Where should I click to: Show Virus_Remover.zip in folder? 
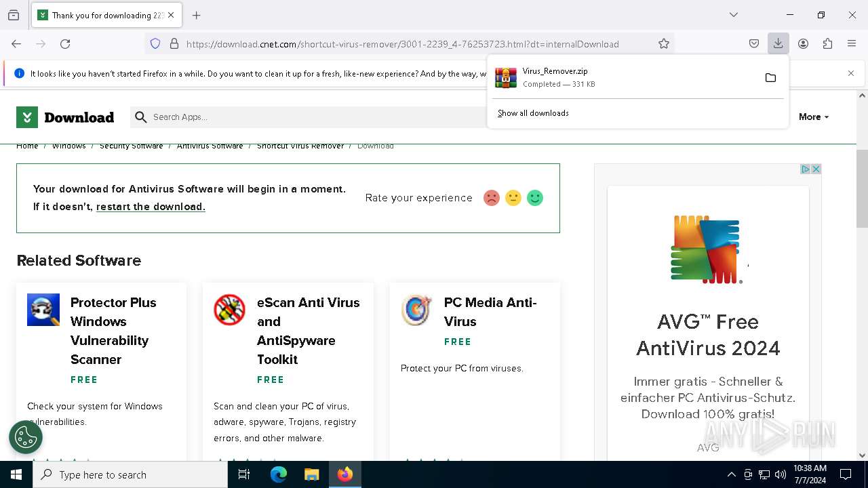(x=770, y=78)
